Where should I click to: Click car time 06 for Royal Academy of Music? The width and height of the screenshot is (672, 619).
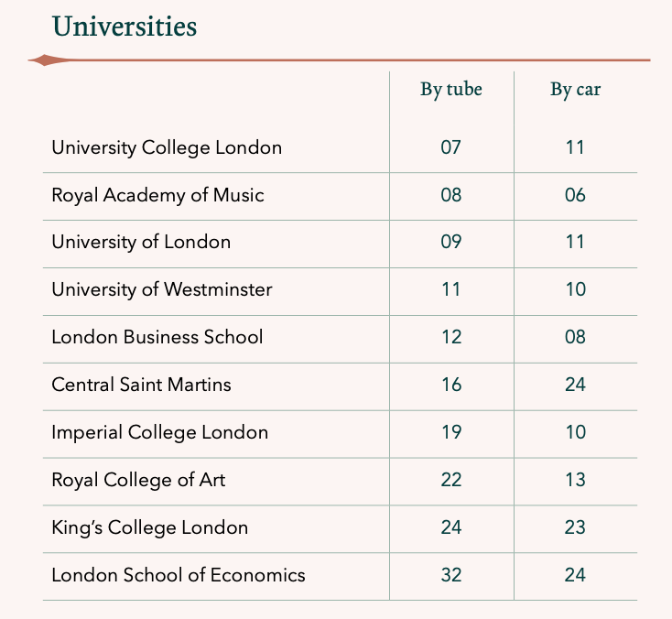[575, 195]
